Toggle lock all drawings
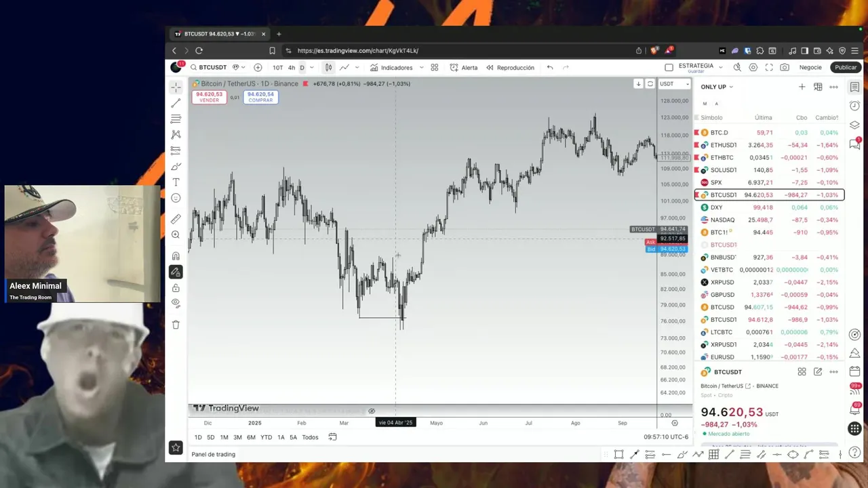This screenshot has width=868, height=488. [176, 288]
